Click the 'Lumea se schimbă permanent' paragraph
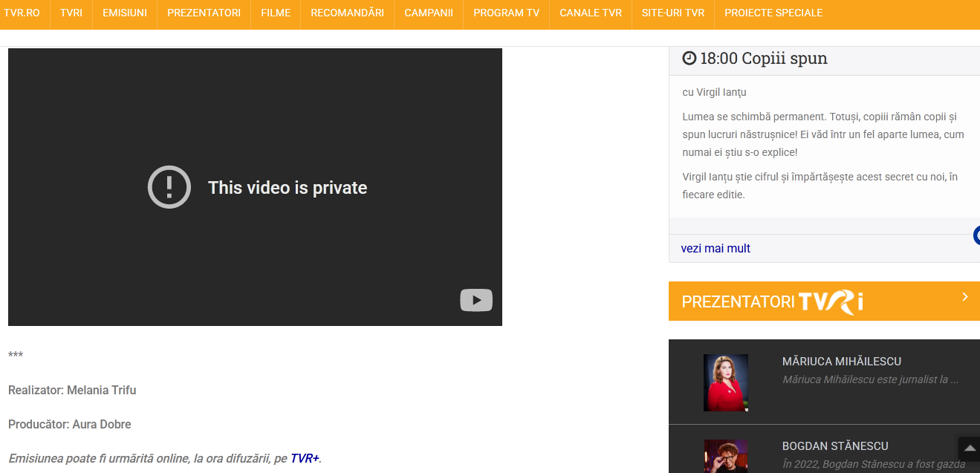980x473 pixels. 823,134
